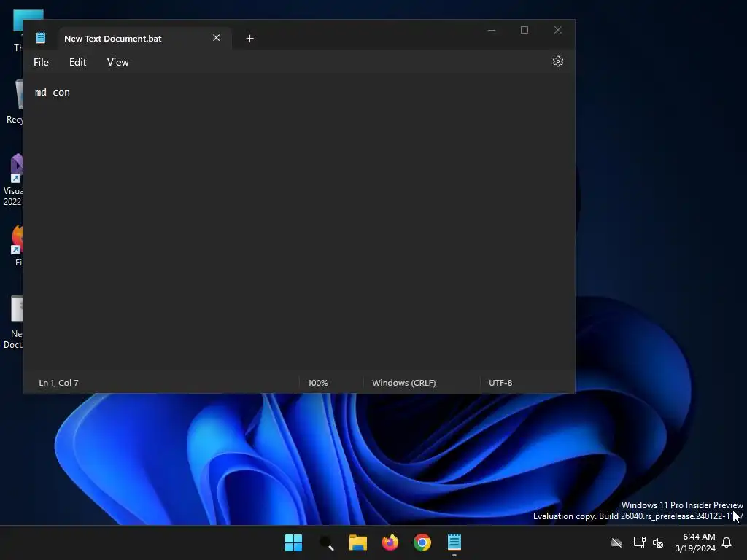Select the New Text Document.bat tab
Viewport: 747px width, 560px height.
coord(145,38)
